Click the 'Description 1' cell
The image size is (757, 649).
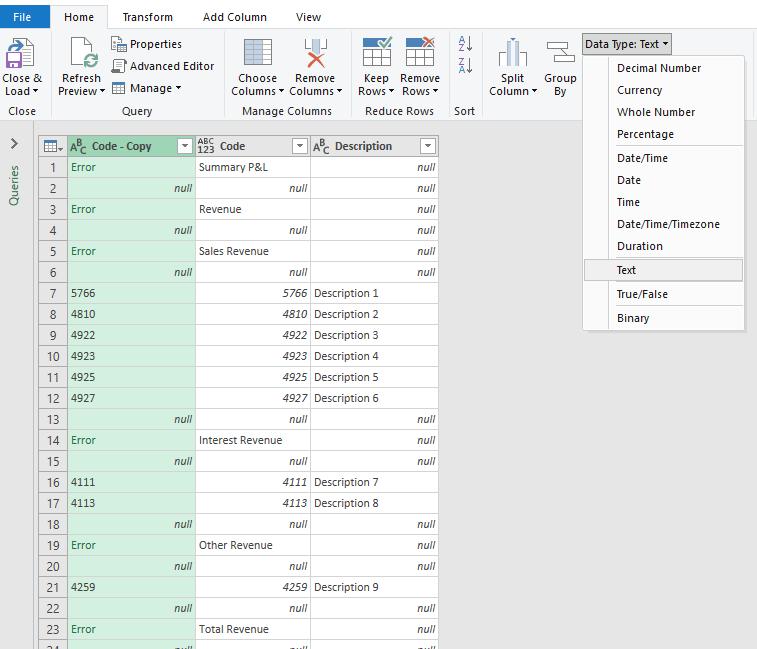[374, 293]
